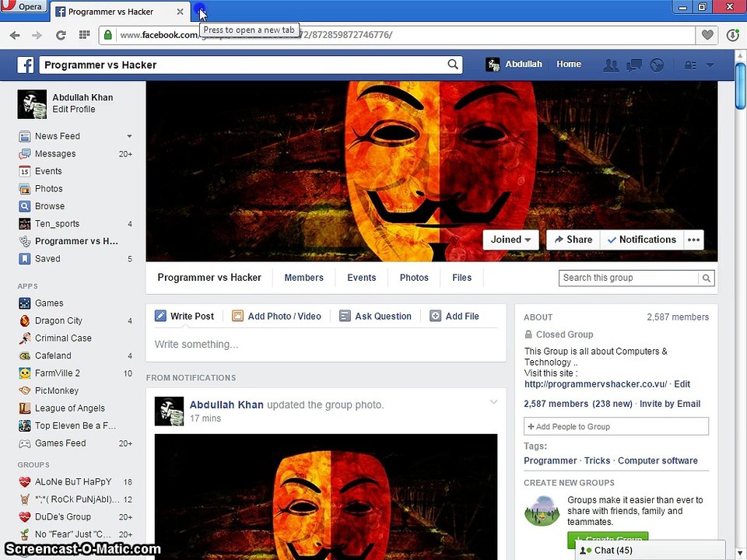Screen dimensions: 747x560
Task: Expand the Joined dropdown button
Action: click(x=510, y=240)
